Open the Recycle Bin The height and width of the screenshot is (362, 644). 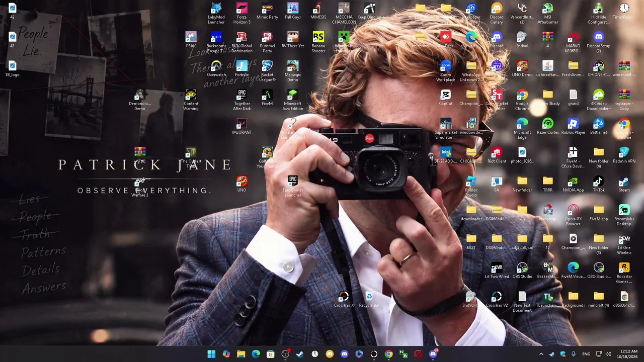coord(369,299)
